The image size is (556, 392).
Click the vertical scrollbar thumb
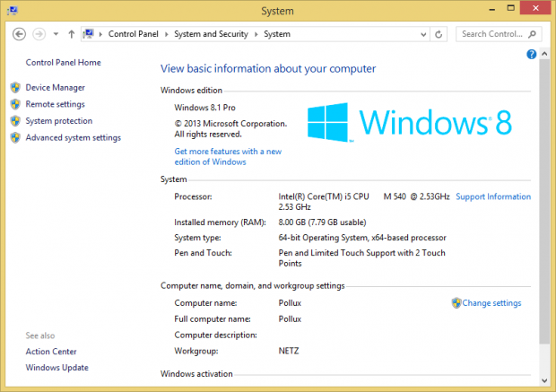point(544,202)
